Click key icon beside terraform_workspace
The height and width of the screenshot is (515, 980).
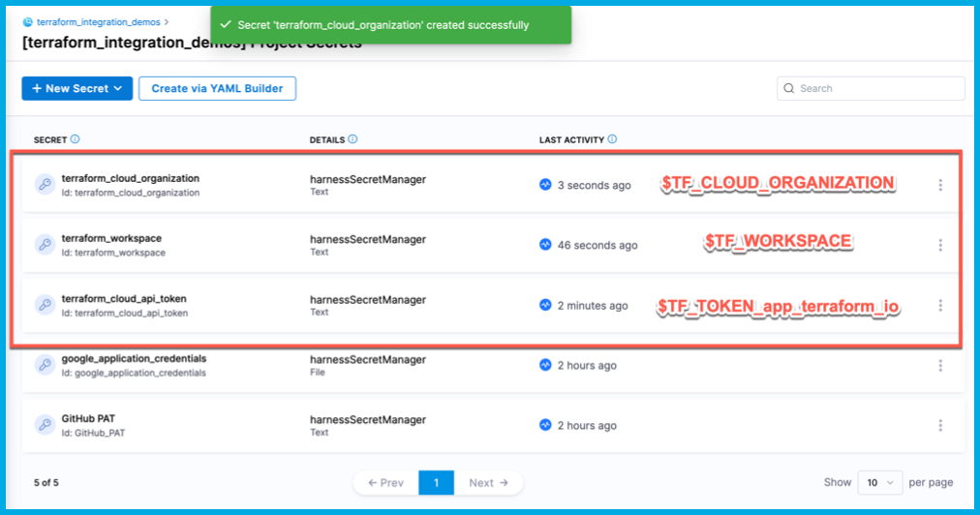pyautogui.click(x=45, y=245)
